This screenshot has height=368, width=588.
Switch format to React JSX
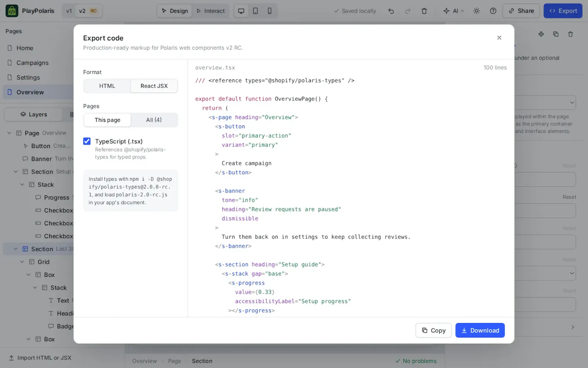(154, 86)
